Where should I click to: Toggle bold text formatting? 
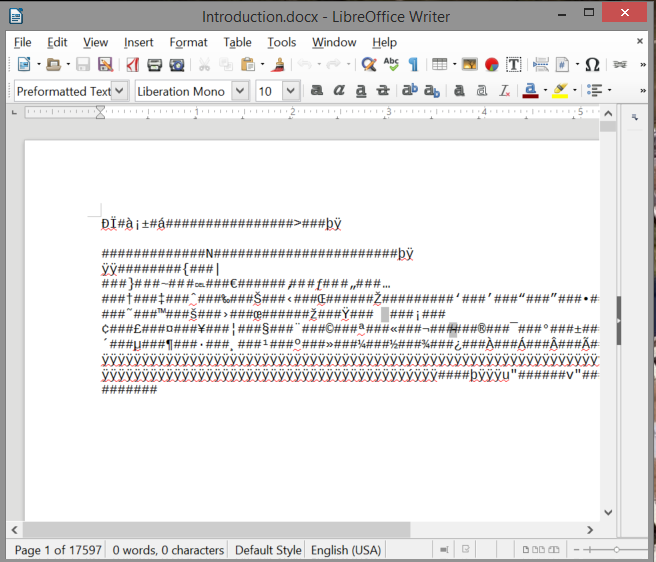pyautogui.click(x=317, y=90)
